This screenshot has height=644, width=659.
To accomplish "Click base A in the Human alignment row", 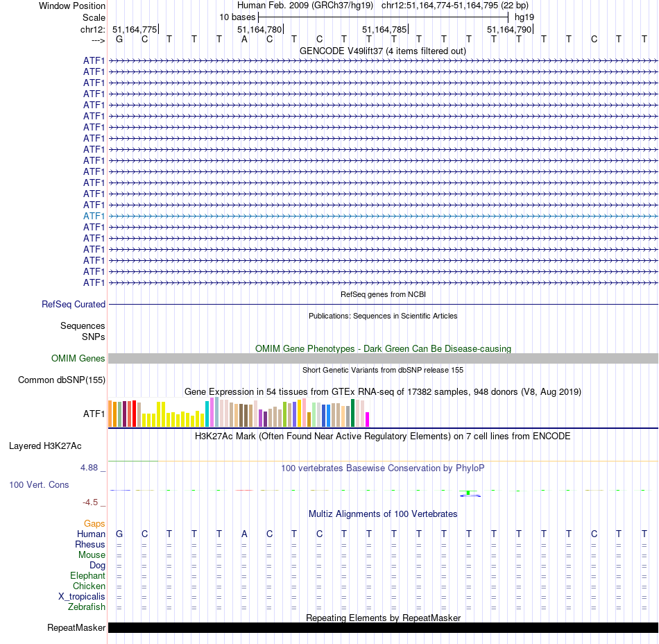I will tap(244, 534).
